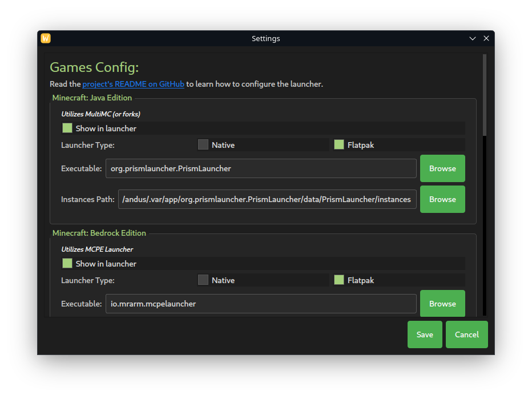Click the Minecraft: Bedrock Edition group title
The image size is (532, 399).
point(99,233)
